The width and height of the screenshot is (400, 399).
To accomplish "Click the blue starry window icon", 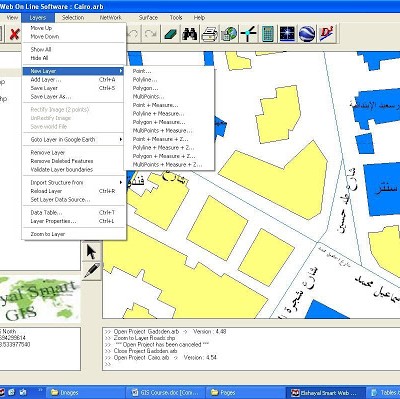I will point(287,34).
